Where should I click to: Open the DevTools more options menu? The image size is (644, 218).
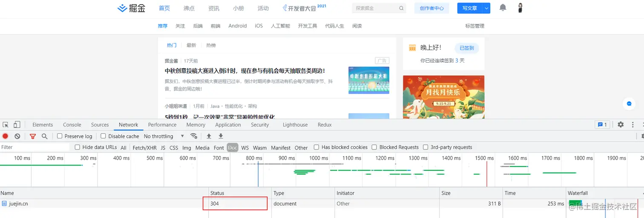(633, 125)
